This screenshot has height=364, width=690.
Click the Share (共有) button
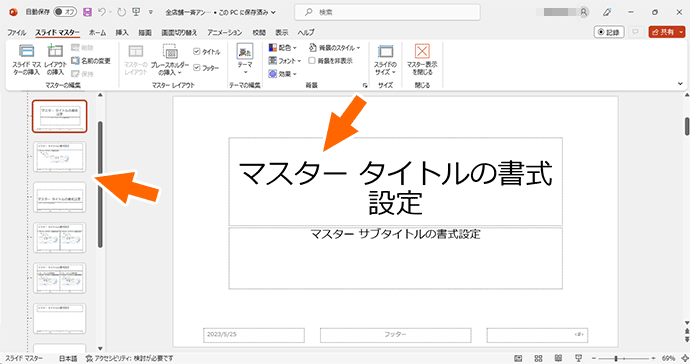[x=663, y=32]
